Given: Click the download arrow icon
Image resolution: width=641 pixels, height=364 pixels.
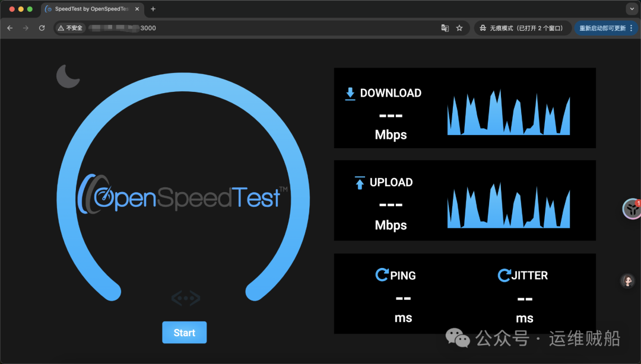Looking at the screenshot, I should pyautogui.click(x=350, y=94).
